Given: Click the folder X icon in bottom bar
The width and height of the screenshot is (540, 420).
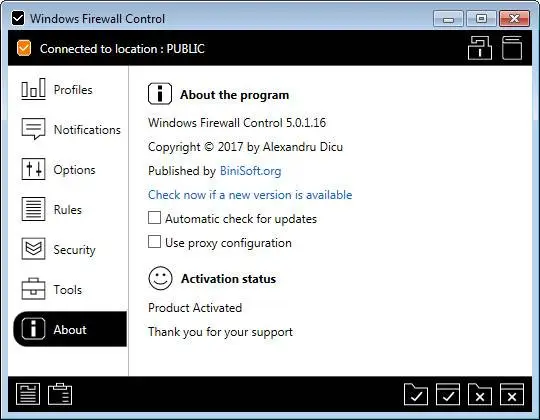Looking at the screenshot, I should (480, 394).
